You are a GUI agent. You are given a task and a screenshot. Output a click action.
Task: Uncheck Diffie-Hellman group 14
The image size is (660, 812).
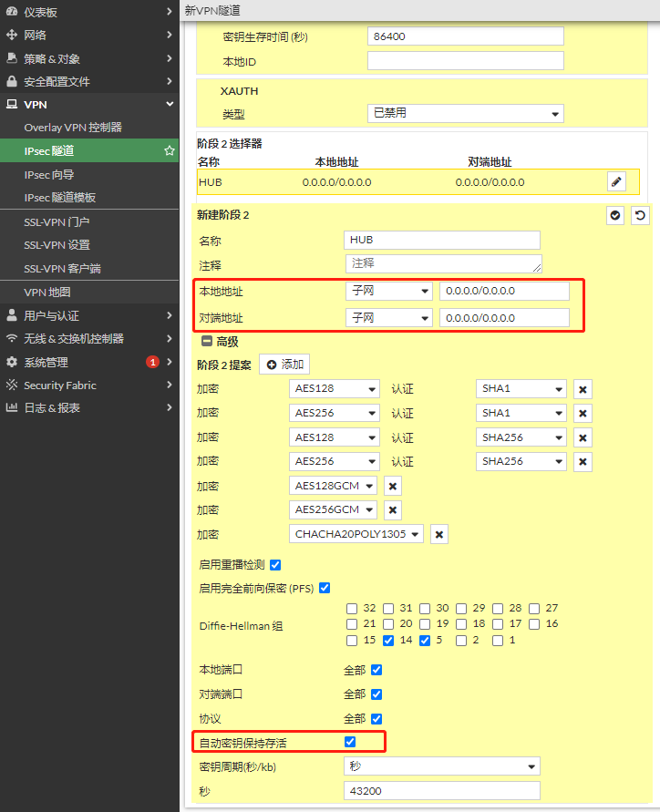(388, 641)
